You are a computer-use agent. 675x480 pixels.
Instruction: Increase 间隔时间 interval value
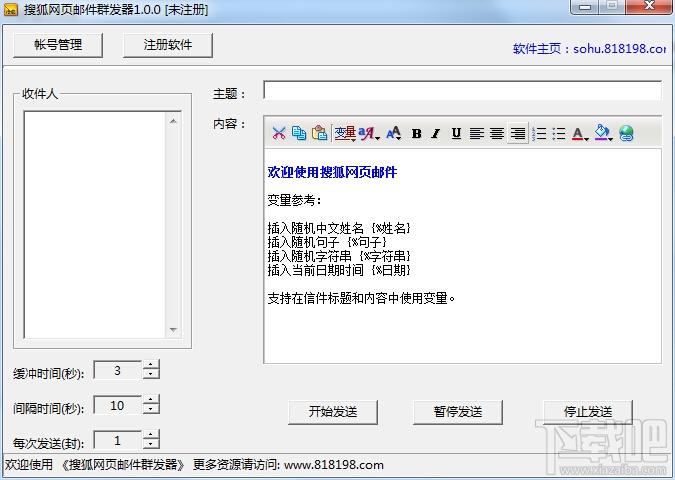(x=151, y=400)
